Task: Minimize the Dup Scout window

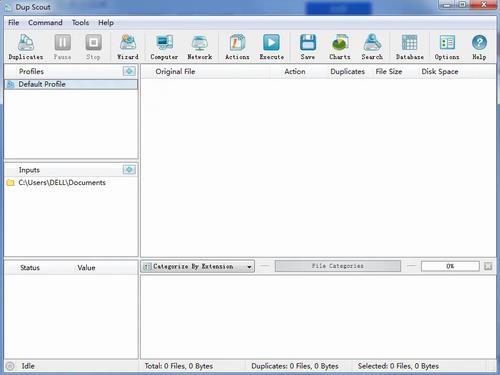Action: point(447,5)
